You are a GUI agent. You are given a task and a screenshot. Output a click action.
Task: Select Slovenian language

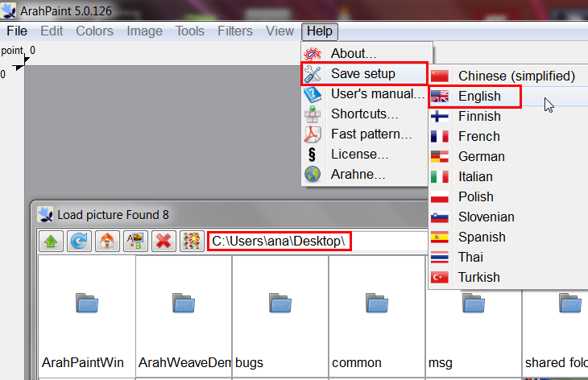(508, 217)
